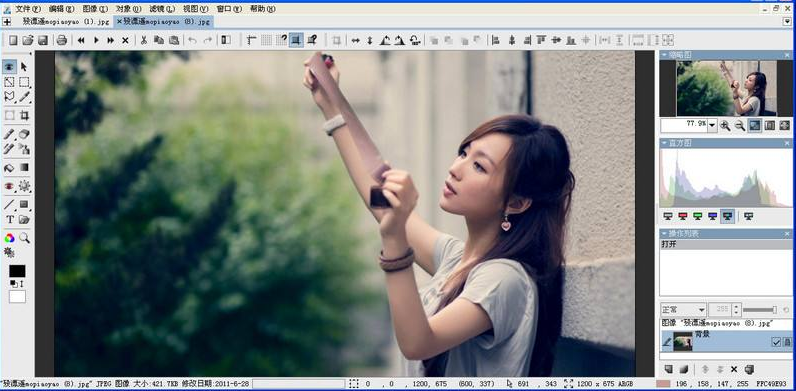This screenshot has height=391, width=796.
Task: Flip image horizontally using the double-arrow icon
Action: tap(355, 40)
